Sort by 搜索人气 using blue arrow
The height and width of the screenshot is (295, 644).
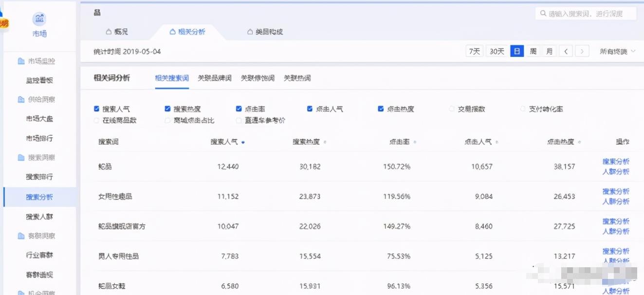243,142
